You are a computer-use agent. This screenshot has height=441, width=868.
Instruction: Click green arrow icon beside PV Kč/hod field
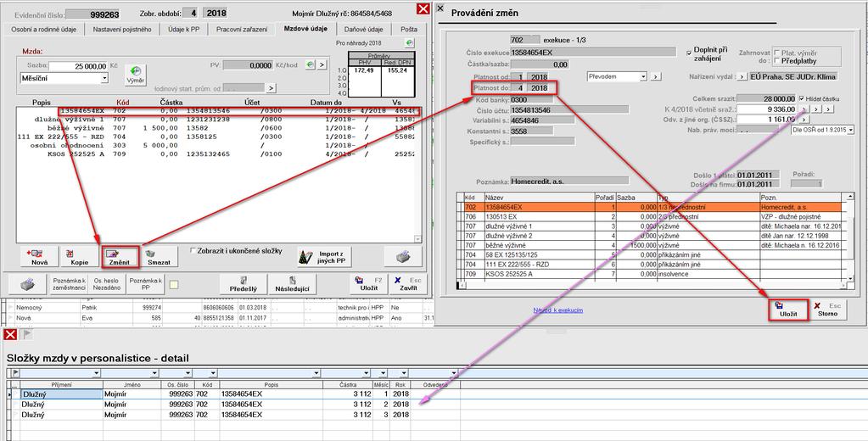pyautogui.click(x=310, y=65)
